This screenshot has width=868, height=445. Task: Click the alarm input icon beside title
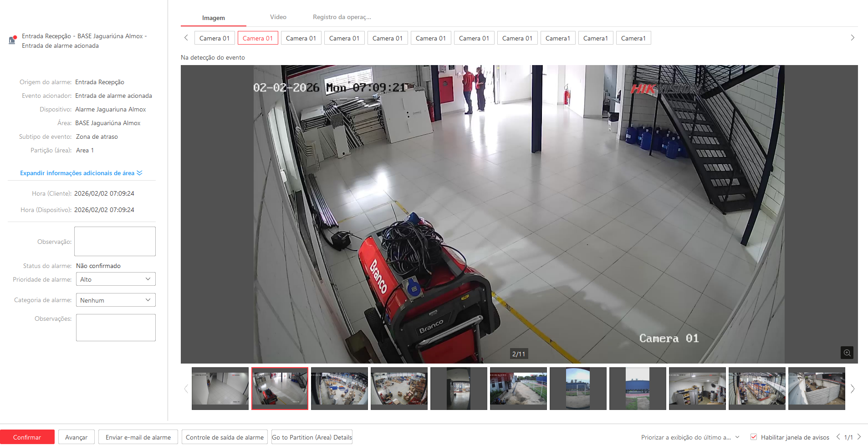(13, 40)
